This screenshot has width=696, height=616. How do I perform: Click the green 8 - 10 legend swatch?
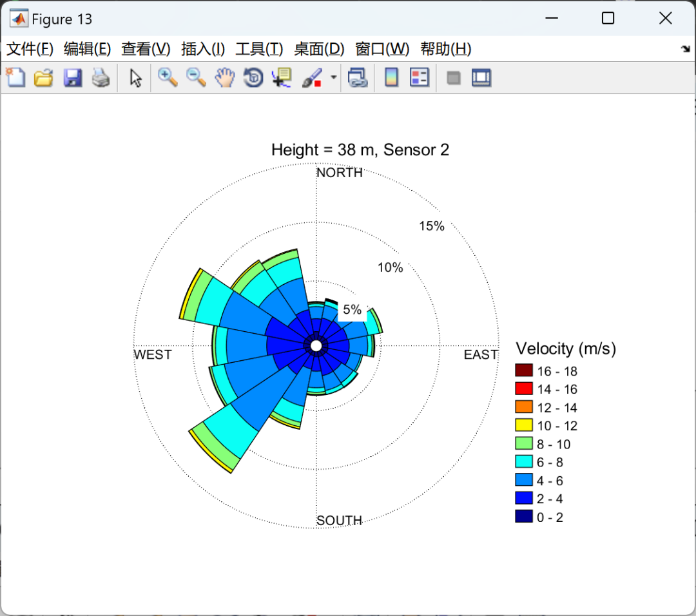[524, 443]
